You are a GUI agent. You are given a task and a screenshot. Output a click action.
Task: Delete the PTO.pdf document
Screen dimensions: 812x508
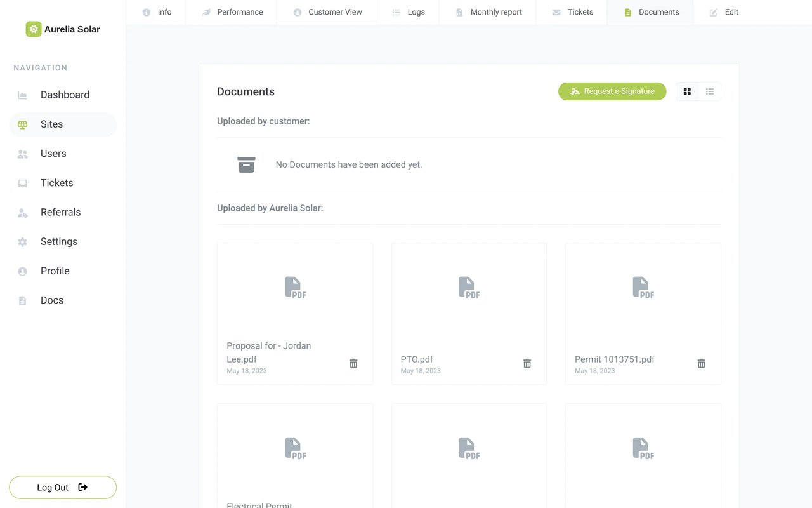(527, 363)
